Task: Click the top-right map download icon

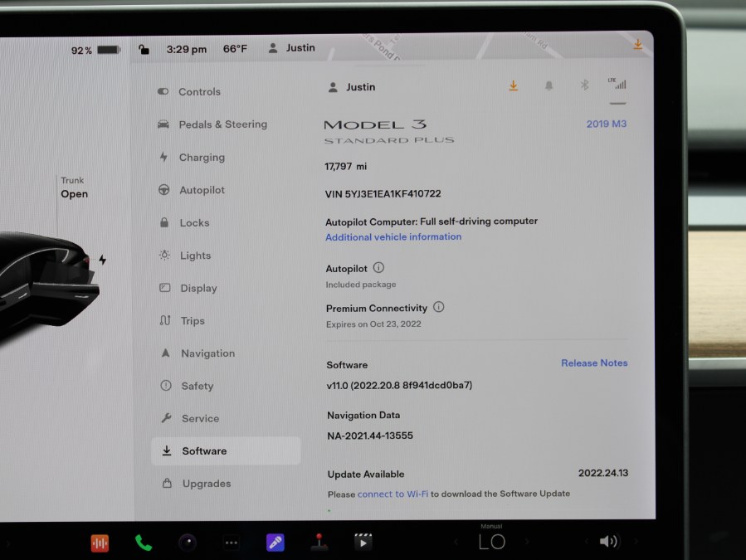Action: point(637,45)
